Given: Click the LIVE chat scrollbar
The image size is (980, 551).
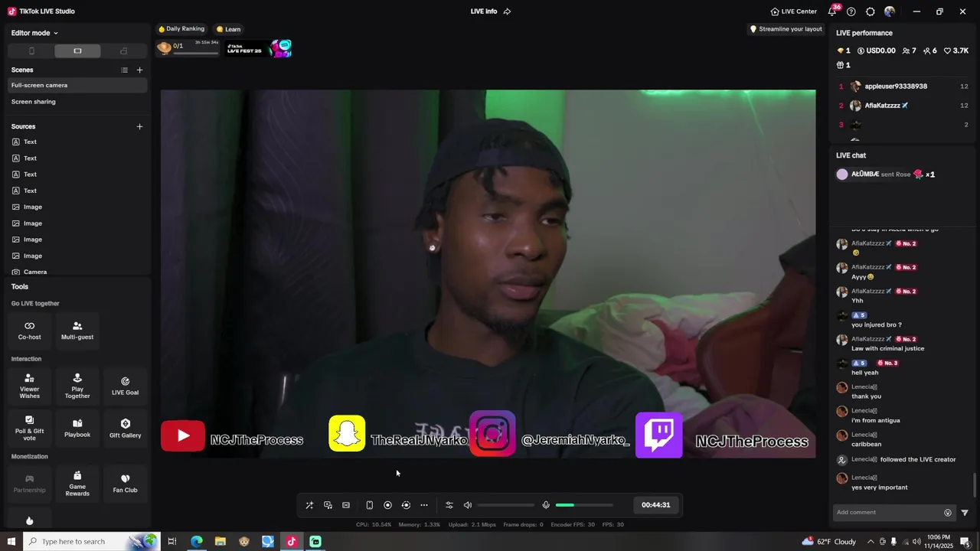Looking at the screenshot, I should tap(975, 485).
